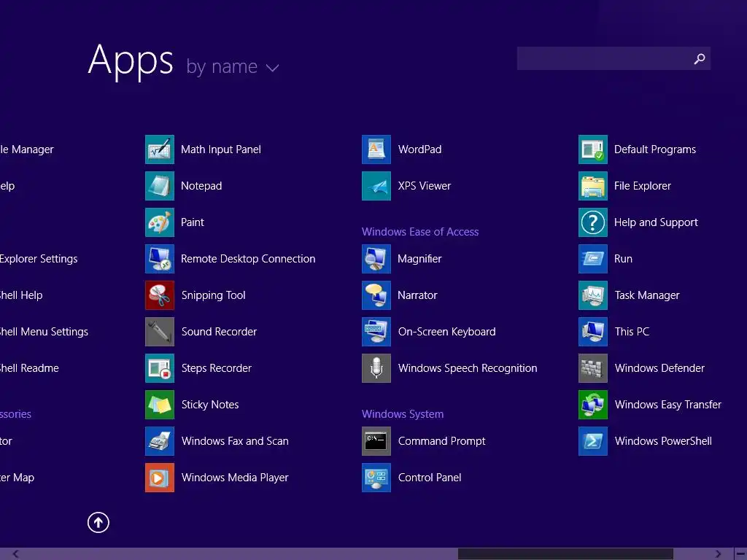Click the Remote Desktop Connection icon
The image size is (747, 560).
tap(160, 259)
